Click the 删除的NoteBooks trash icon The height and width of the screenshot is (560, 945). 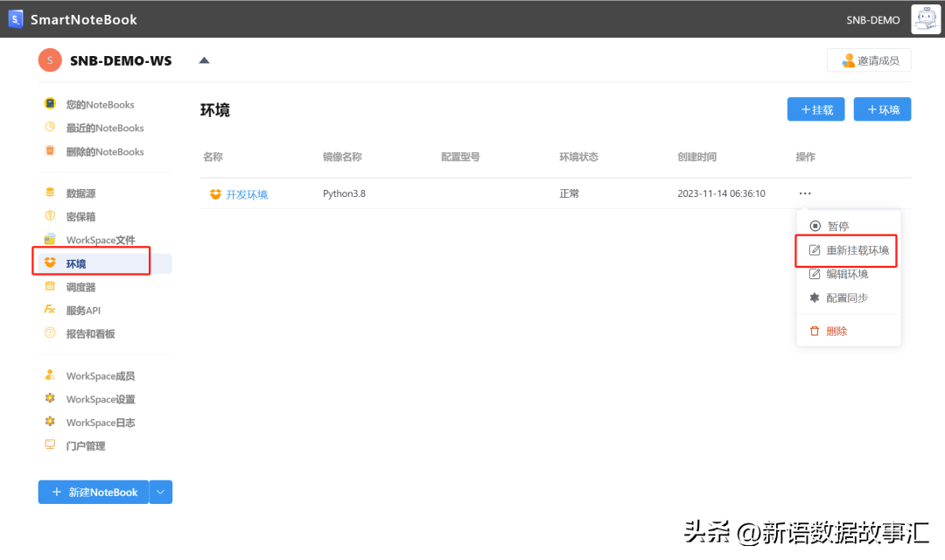click(x=50, y=151)
